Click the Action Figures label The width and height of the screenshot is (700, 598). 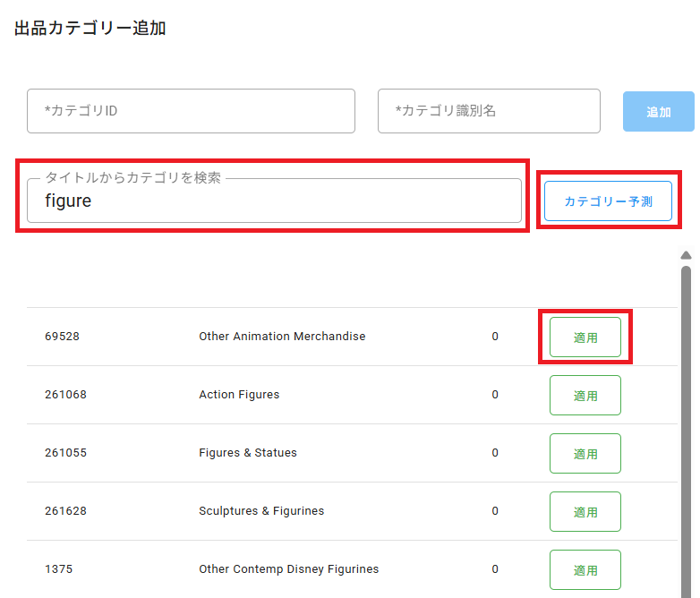point(239,395)
